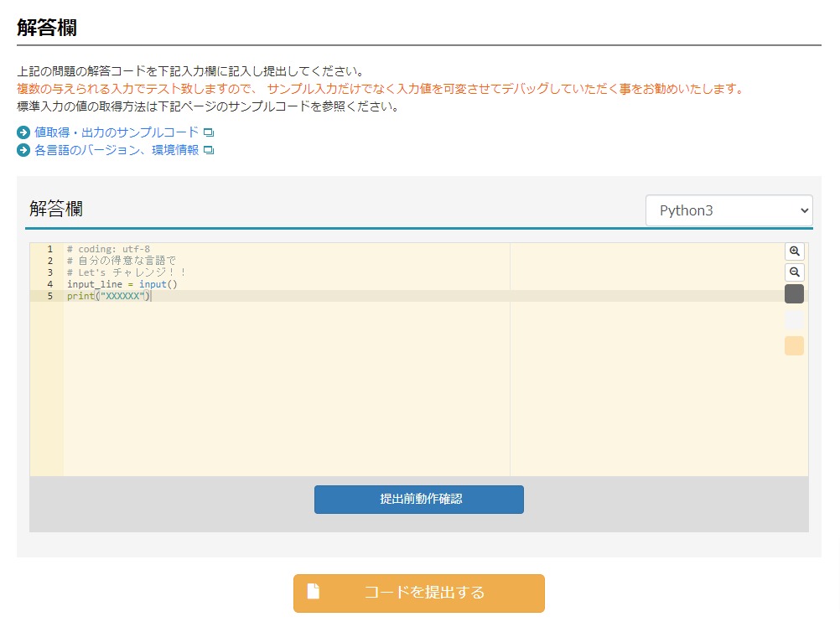Click document icon on submit button
The height and width of the screenshot is (627, 840).
(314, 591)
